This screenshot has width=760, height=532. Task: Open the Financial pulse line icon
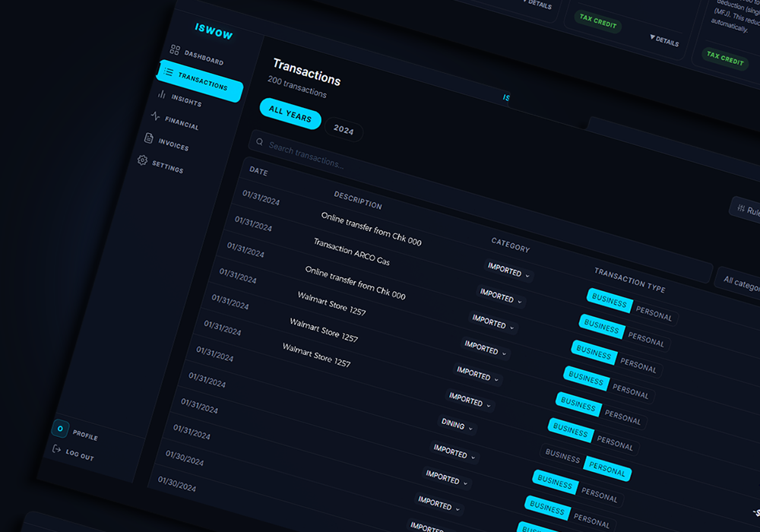[155, 116]
